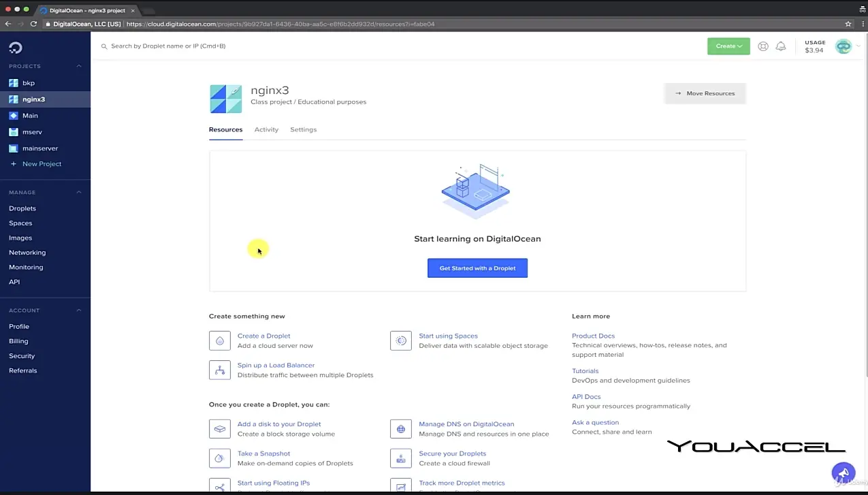
Task: Open Monitoring in the Manage menu
Action: (x=26, y=268)
